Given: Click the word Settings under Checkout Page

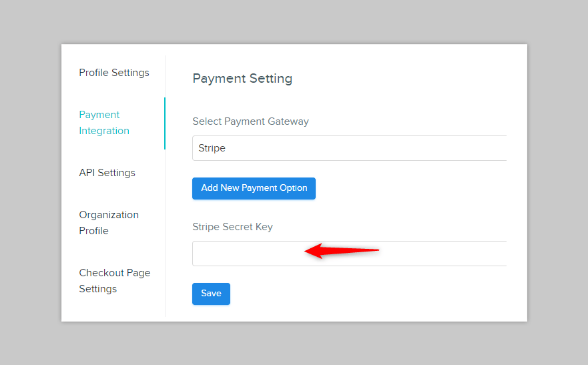Looking at the screenshot, I should point(98,289).
